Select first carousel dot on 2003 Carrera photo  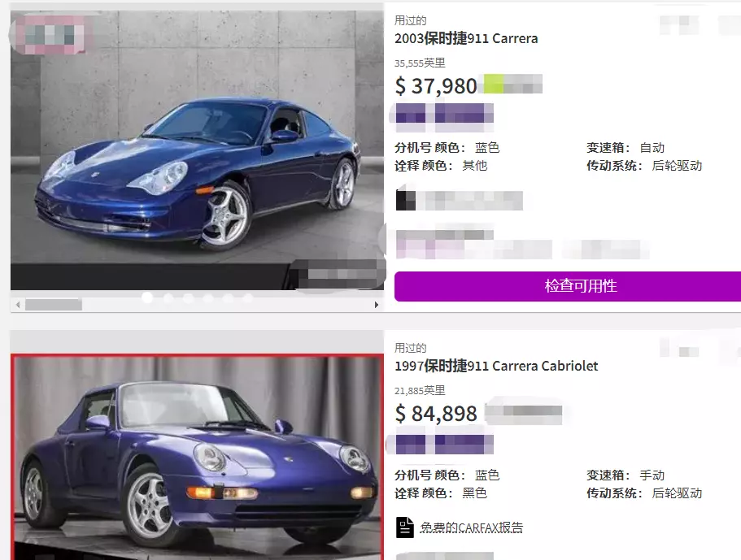coord(147,297)
